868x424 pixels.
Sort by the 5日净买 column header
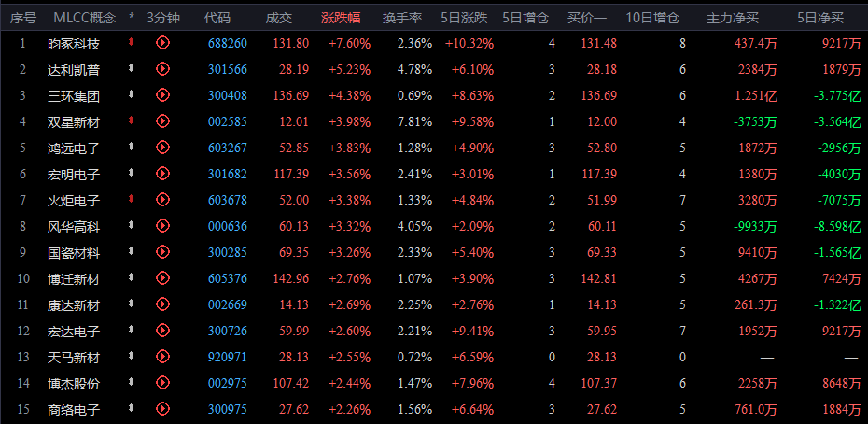point(820,18)
